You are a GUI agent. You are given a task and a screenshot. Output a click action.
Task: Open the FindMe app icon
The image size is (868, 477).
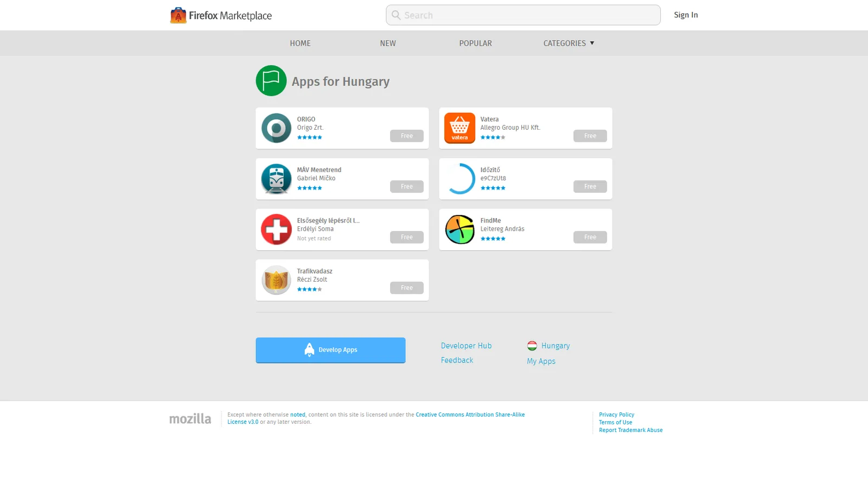(459, 230)
